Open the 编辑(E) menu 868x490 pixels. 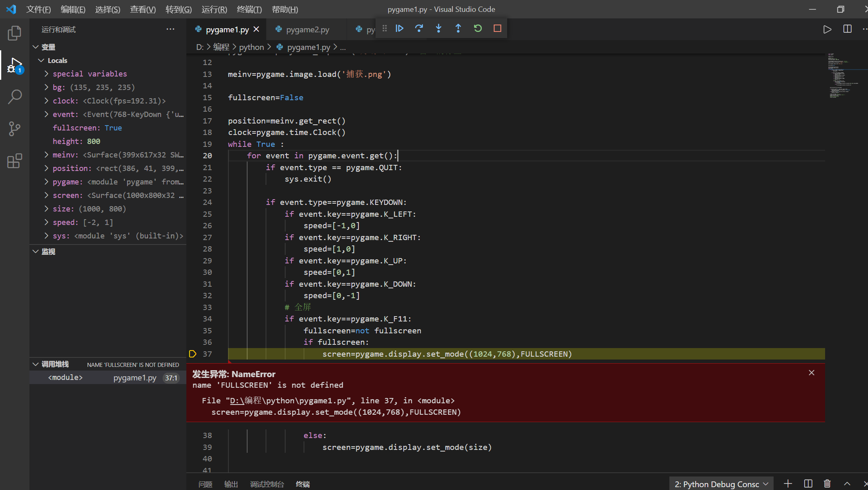tap(73, 9)
